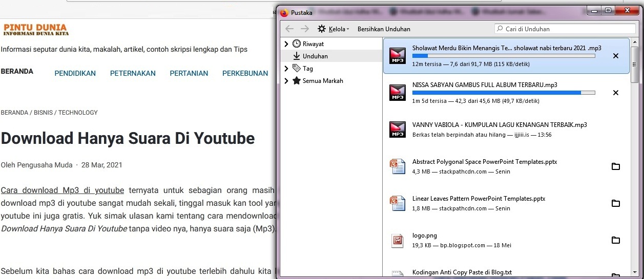Open folder containing Linear Leaves Pattern pptx
This screenshot has width=644, height=279.
coord(616,203)
